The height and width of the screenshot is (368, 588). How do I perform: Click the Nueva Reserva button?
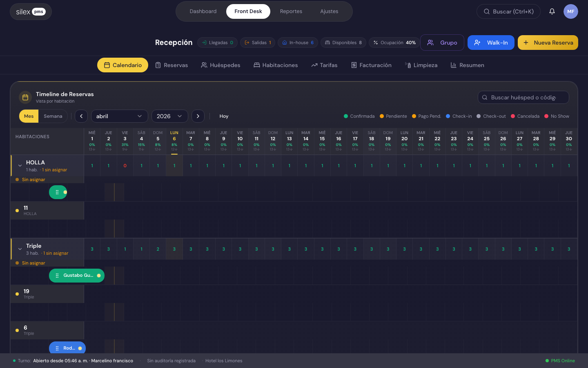click(548, 43)
